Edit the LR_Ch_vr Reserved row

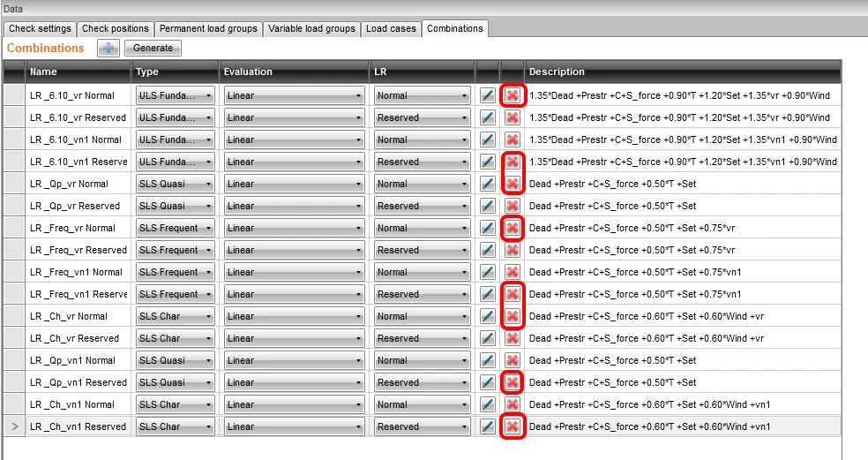(487, 338)
